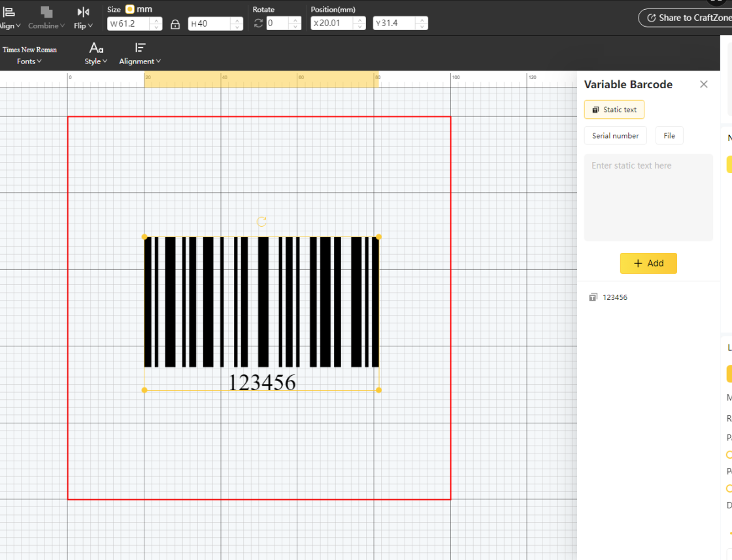Click the bottom-right barcode resize handle
This screenshot has height=560, width=732.
click(378, 390)
